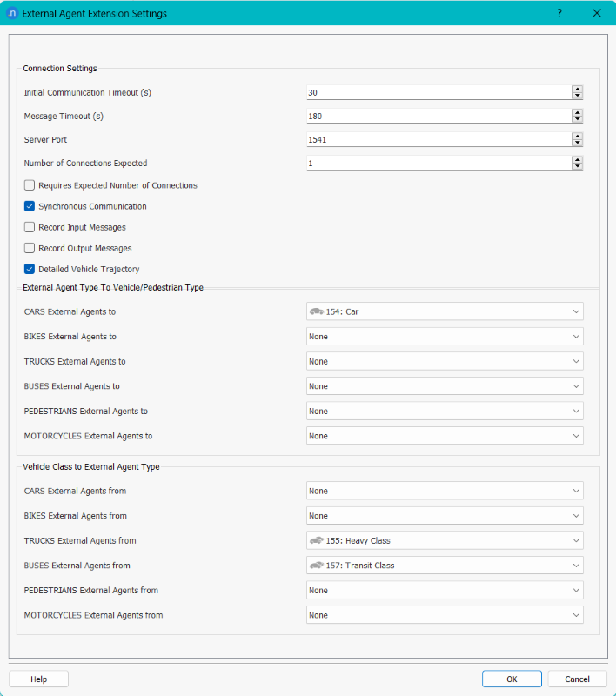Enable 'Record Output Messages'
This screenshot has height=696, width=616.
(x=29, y=248)
